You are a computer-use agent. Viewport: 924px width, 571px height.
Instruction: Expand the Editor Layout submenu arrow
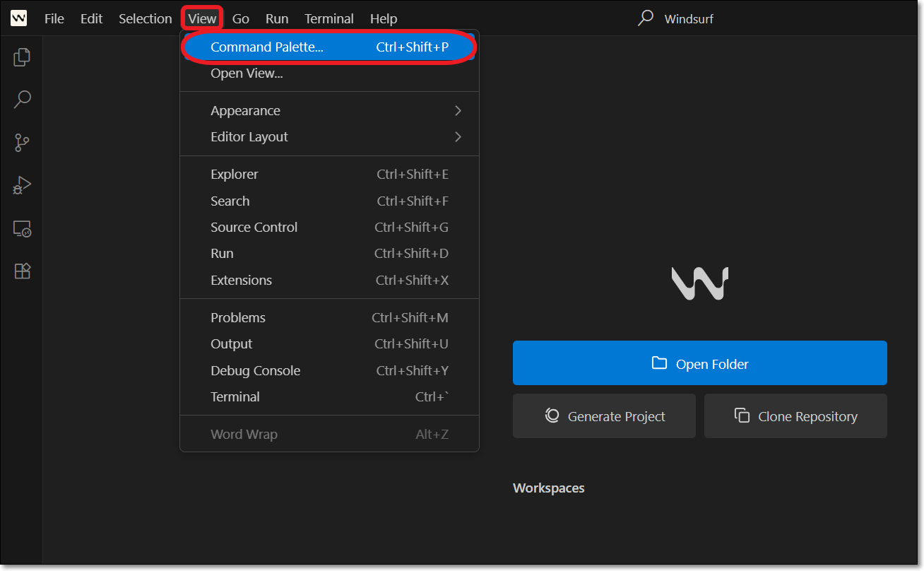click(458, 136)
